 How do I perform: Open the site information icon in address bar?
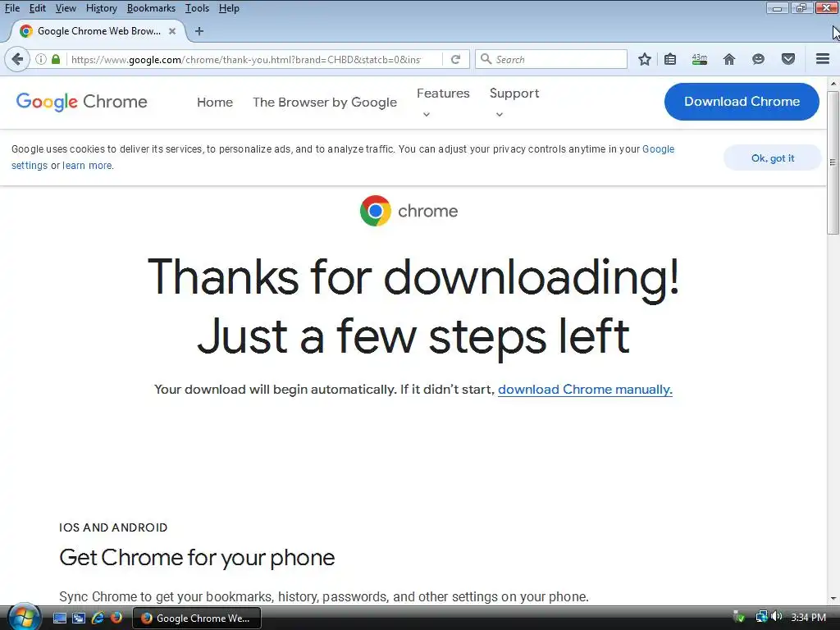(x=41, y=59)
